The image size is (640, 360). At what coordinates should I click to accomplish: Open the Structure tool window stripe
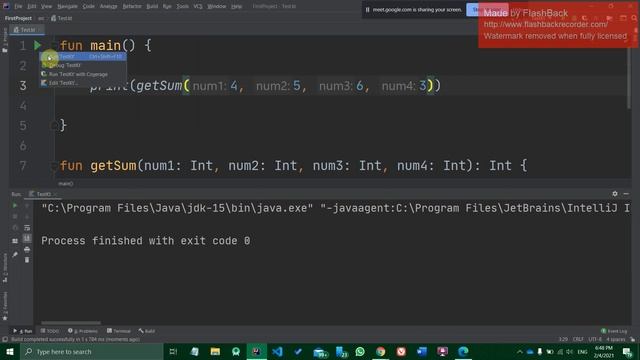pyautogui.click(x=5, y=268)
